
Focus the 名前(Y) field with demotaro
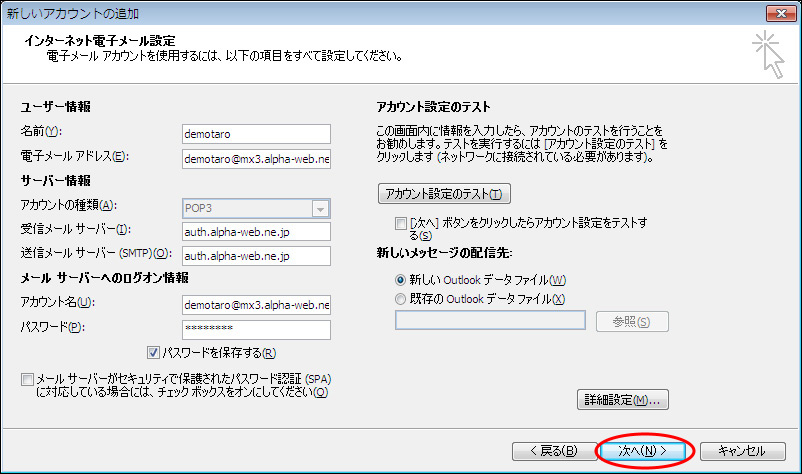256,134
